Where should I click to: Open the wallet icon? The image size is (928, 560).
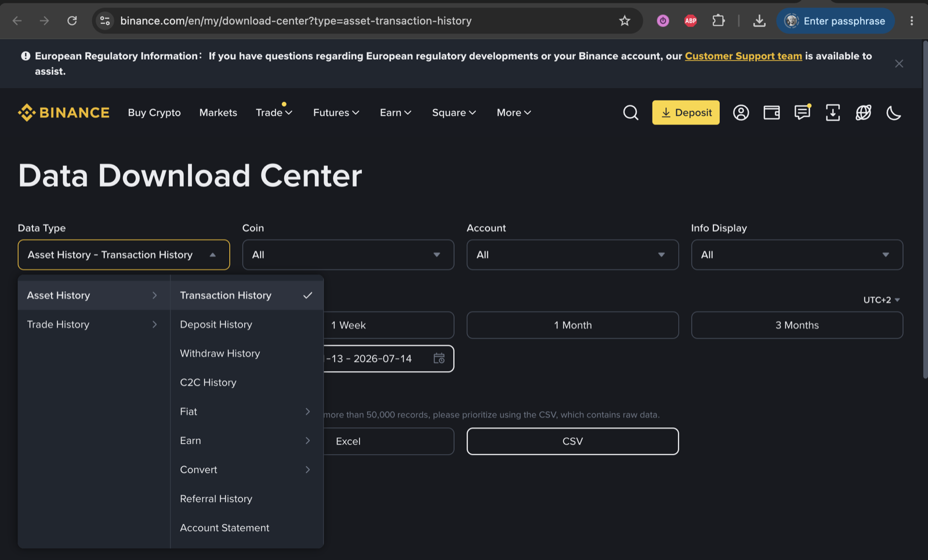click(x=771, y=112)
